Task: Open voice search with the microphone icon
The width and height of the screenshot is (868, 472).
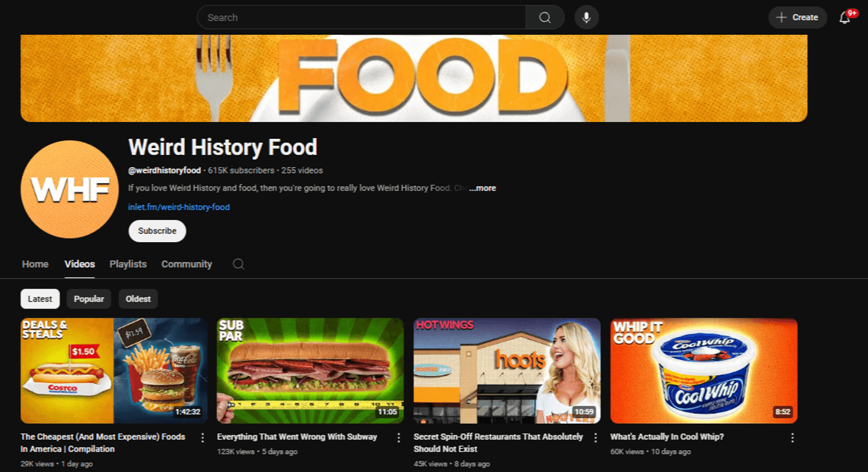Action: coord(586,17)
